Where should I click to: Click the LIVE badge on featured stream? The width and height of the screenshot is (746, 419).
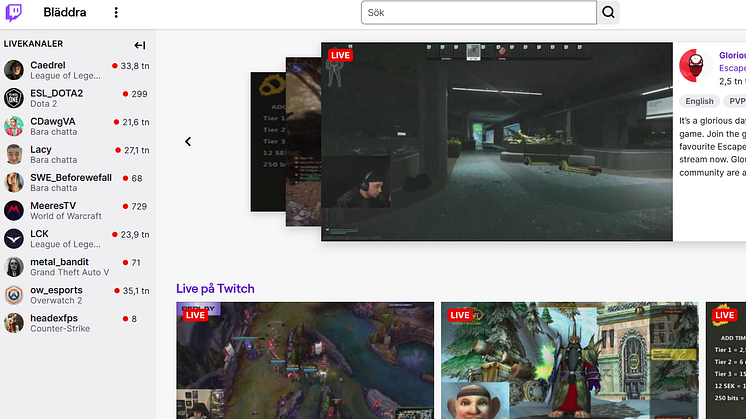(340, 55)
